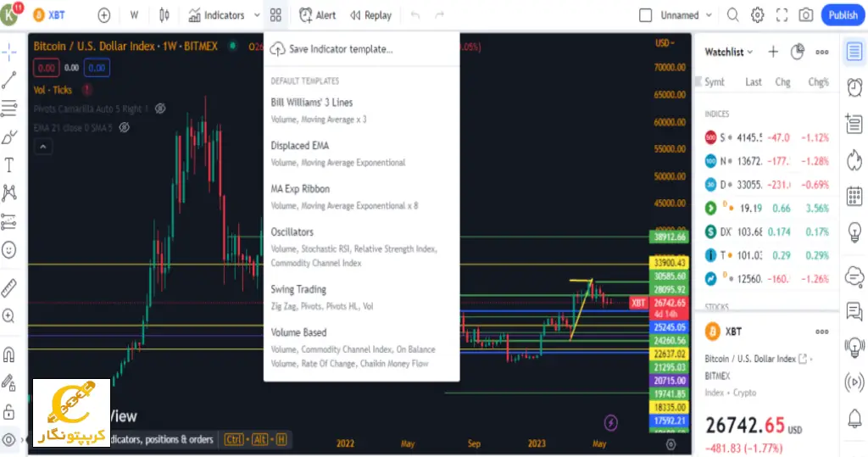Click the redo arrow
The height and width of the screenshot is (457, 868).
[x=440, y=15]
